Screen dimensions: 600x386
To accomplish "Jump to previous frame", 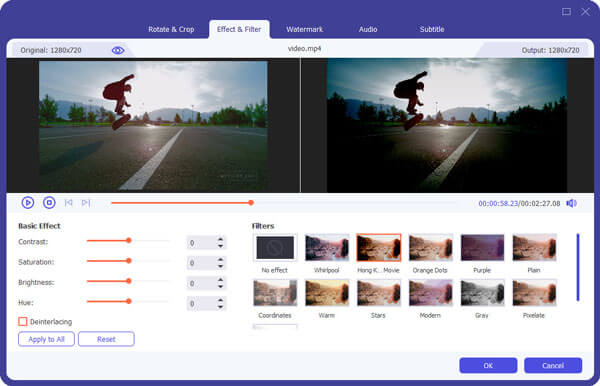I will pyautogui.click(x=68, y=202).
